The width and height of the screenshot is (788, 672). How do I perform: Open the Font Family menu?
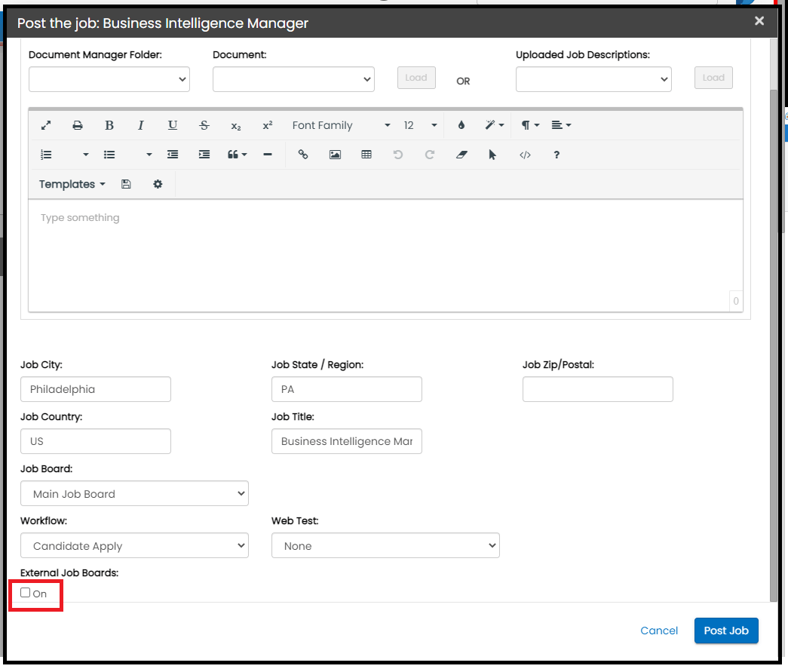[341, 125]
